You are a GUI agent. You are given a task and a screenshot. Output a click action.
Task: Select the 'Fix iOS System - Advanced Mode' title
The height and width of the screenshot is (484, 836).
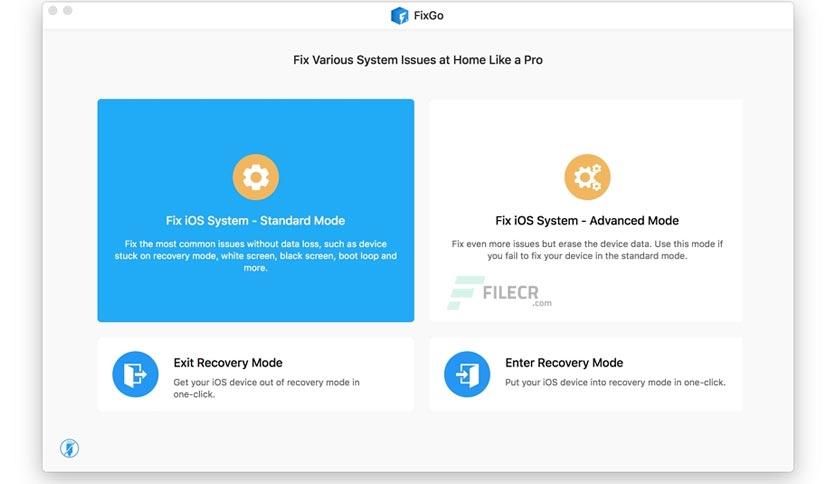click(x=587, y=221)
